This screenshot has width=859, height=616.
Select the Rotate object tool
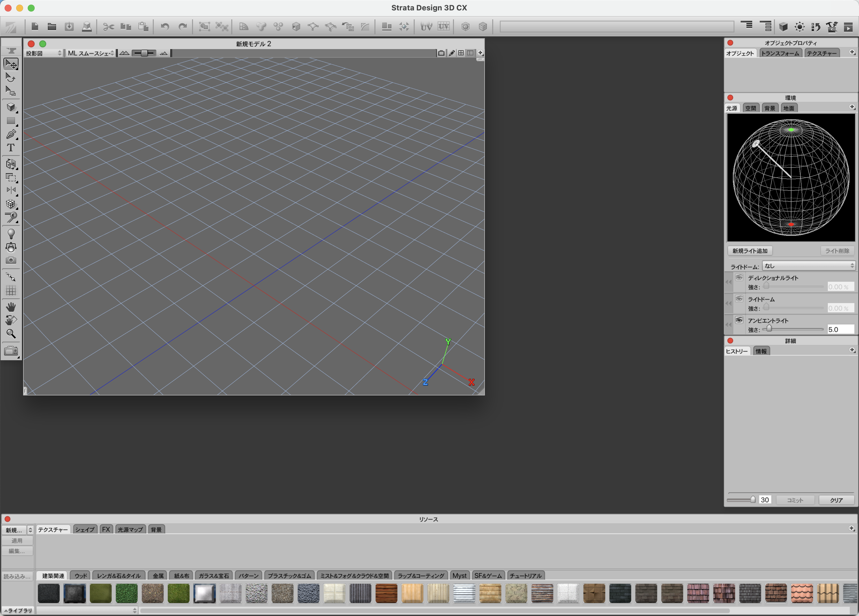click(11, 78)
